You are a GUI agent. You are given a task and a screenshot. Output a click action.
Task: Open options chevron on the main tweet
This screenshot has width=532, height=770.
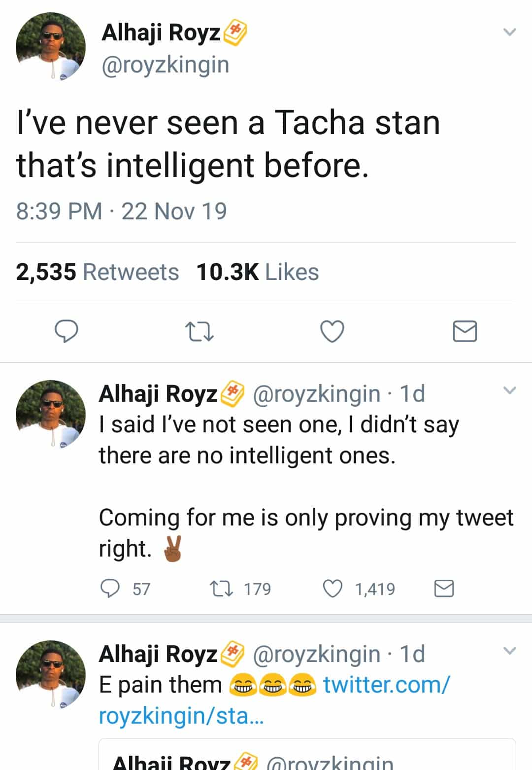(510, 33)
